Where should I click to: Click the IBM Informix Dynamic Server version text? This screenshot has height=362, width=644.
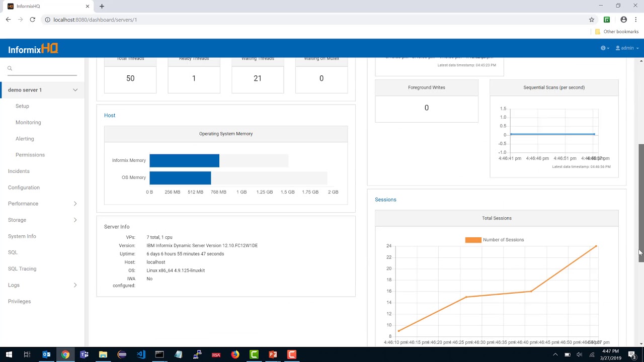pos(202,246)
